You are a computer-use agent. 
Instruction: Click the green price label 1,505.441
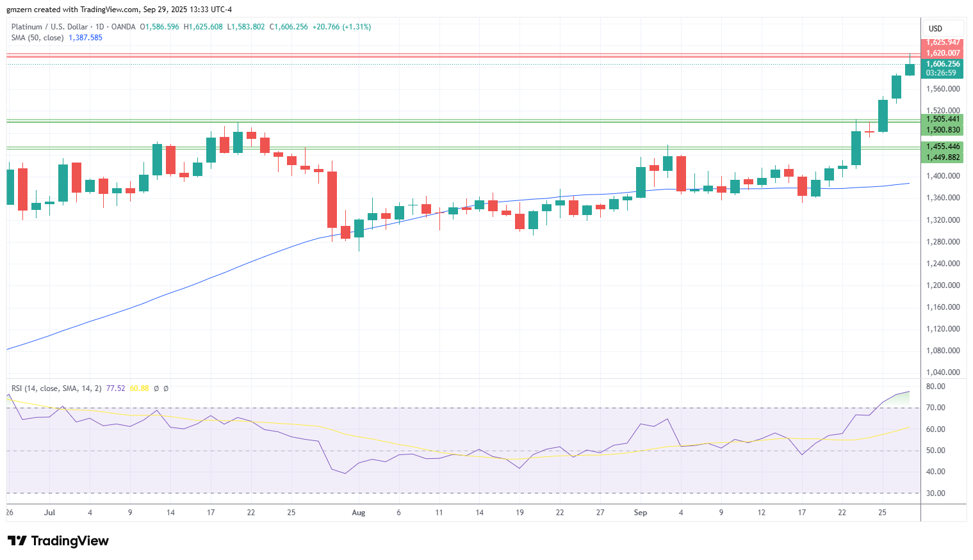pyautogui.click(x=942, y=119)
